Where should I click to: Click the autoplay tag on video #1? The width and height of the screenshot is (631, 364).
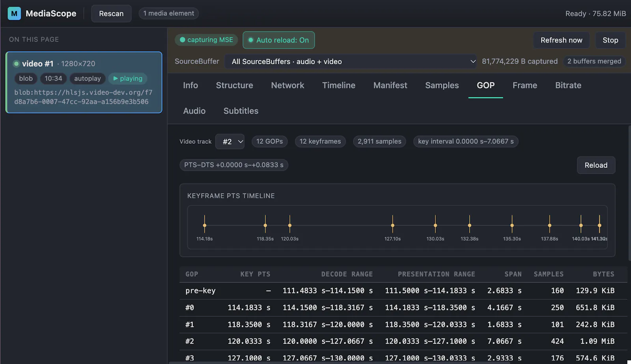(x=88, y=78)
